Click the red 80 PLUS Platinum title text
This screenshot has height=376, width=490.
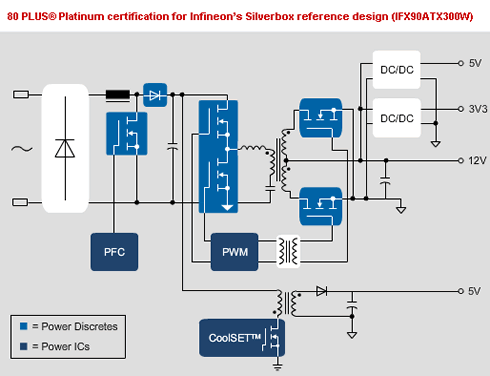pos(240,16)
